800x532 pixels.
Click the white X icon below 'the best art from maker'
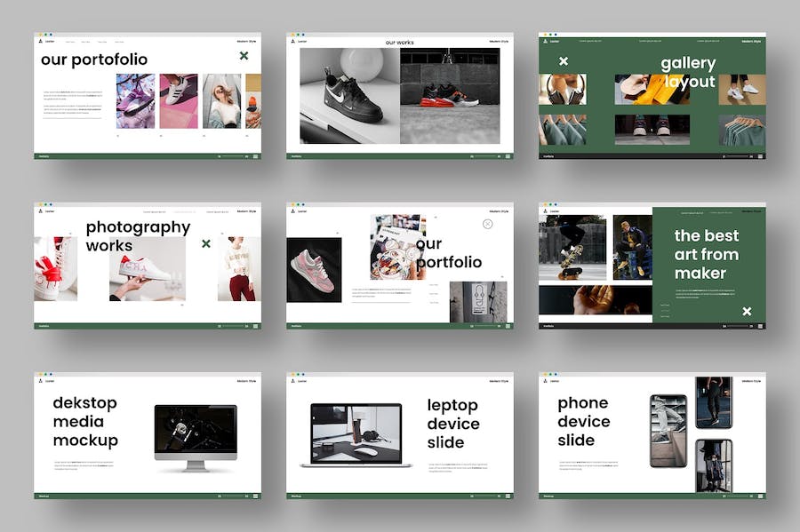coord(747,311)
